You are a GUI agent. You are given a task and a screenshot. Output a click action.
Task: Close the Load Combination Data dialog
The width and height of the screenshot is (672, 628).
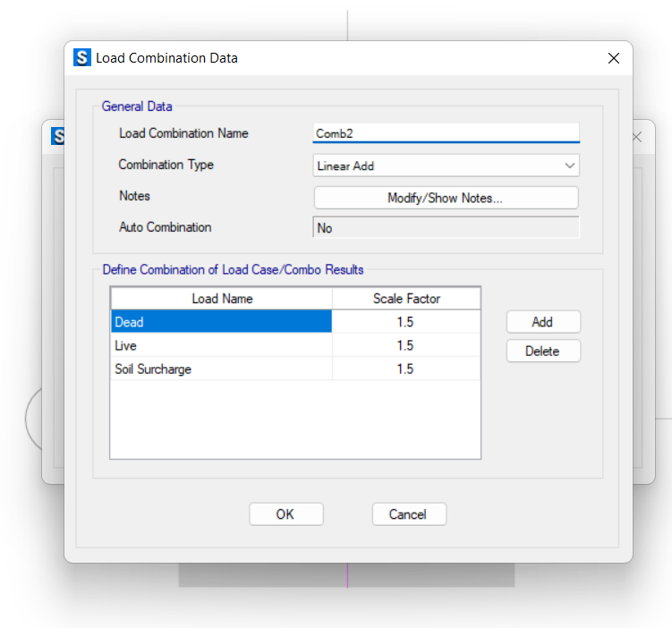tap(613, 58)
